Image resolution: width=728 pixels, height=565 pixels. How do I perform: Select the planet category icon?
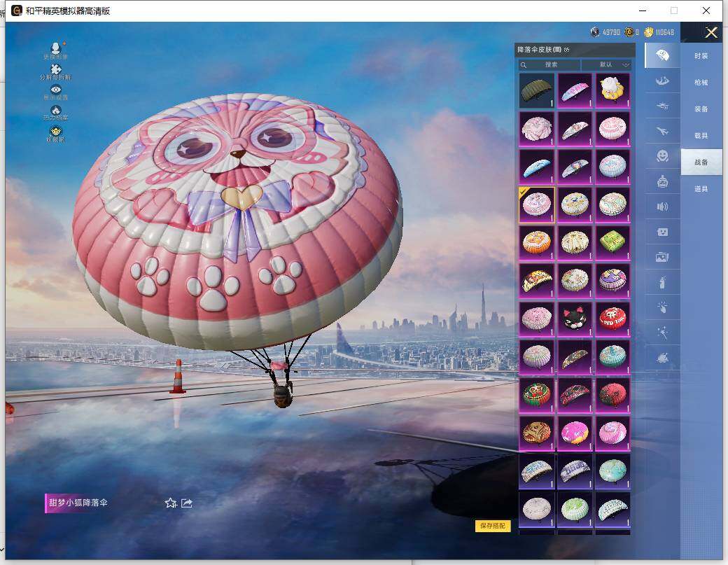662,358
